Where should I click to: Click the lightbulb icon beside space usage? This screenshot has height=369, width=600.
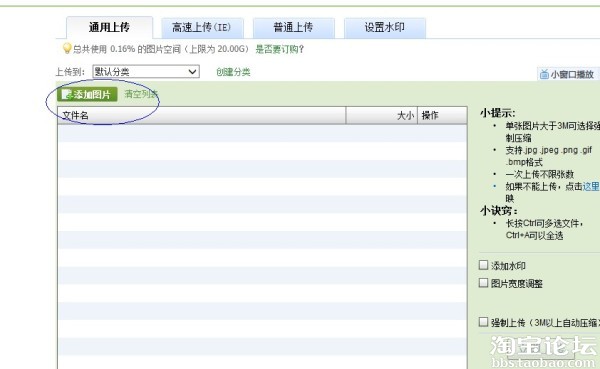pyautogui.click(x=67, y=48)
